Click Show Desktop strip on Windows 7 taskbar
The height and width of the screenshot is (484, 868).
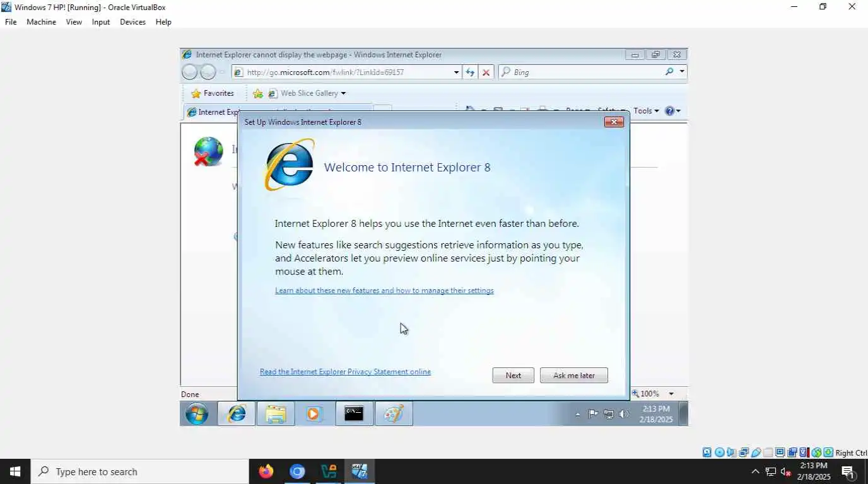(683, 414)
